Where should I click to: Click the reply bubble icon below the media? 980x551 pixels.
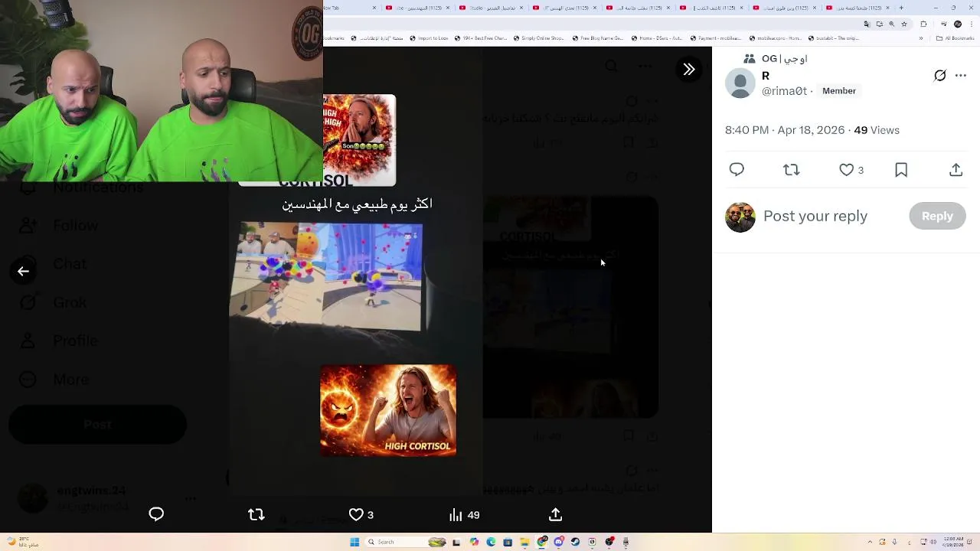coord(156,514)
